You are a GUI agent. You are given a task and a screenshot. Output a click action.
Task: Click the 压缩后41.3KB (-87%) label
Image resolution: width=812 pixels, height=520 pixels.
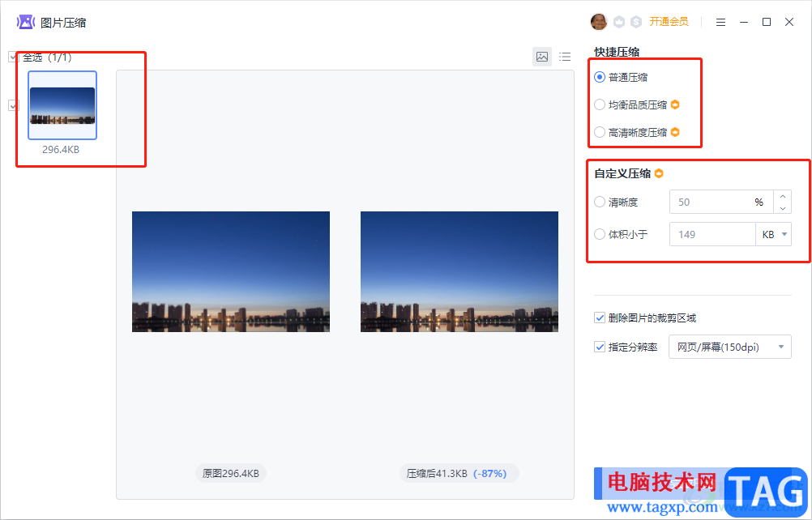459,474
